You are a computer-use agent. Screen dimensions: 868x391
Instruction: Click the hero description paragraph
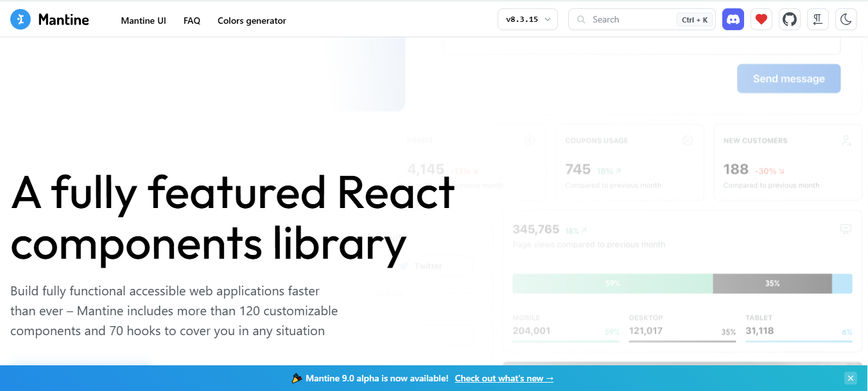174,311
